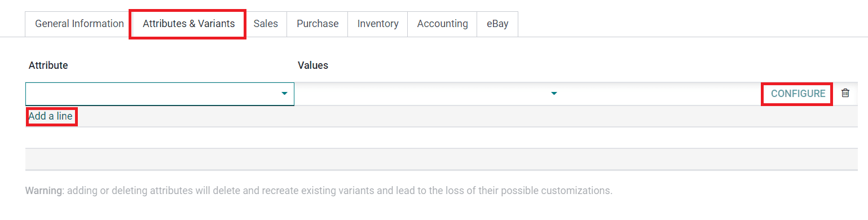Image resolution: width=868 pixels, height=220 pixels.
Task: Focus the empty Values input field
Action: (x=429, y=94)
